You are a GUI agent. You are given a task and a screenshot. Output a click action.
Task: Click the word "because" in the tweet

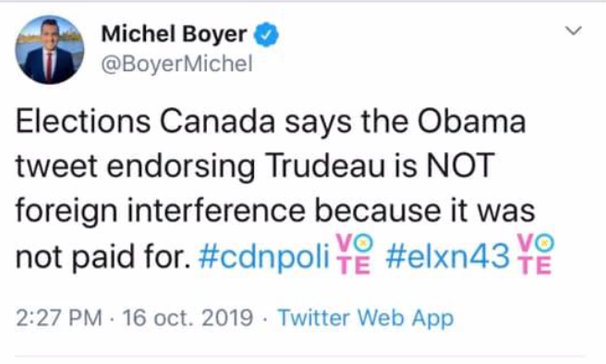(378, 211)
